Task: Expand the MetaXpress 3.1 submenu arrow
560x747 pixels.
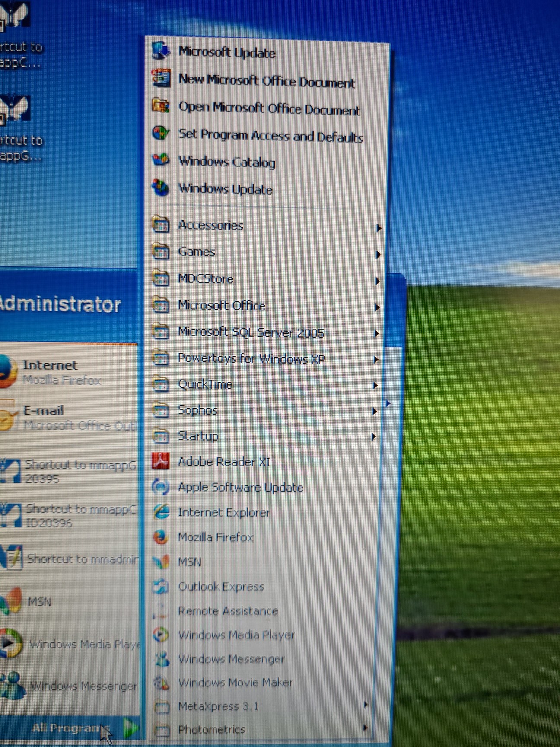Action: [x=366, y=705]
